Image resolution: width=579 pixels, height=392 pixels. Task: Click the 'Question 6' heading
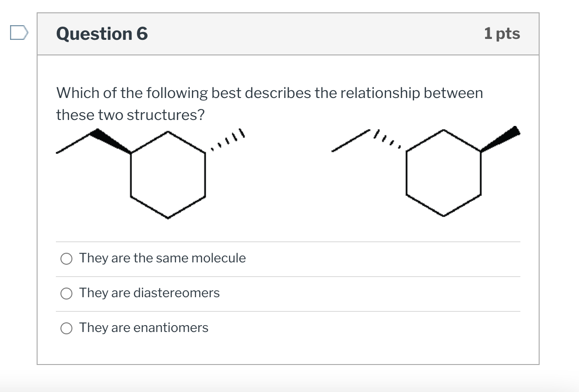pos(102,33)
